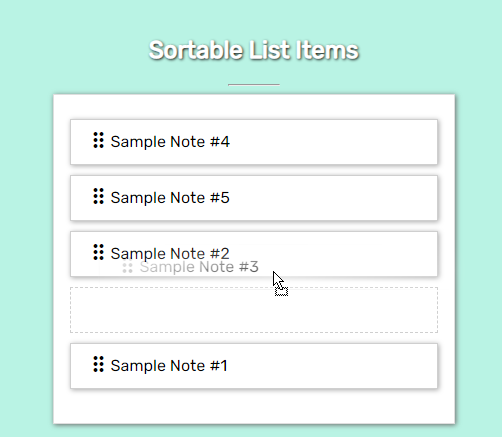The image size is (502, 437).
Task: Click the Sample Note #5 label text
Action: tap(170, 198)
